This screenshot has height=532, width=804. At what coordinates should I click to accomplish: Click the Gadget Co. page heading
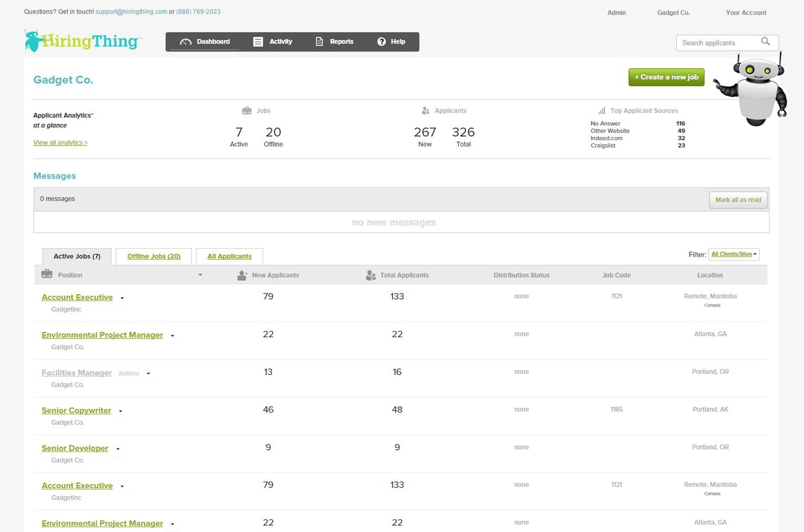[x=63, y=80]
